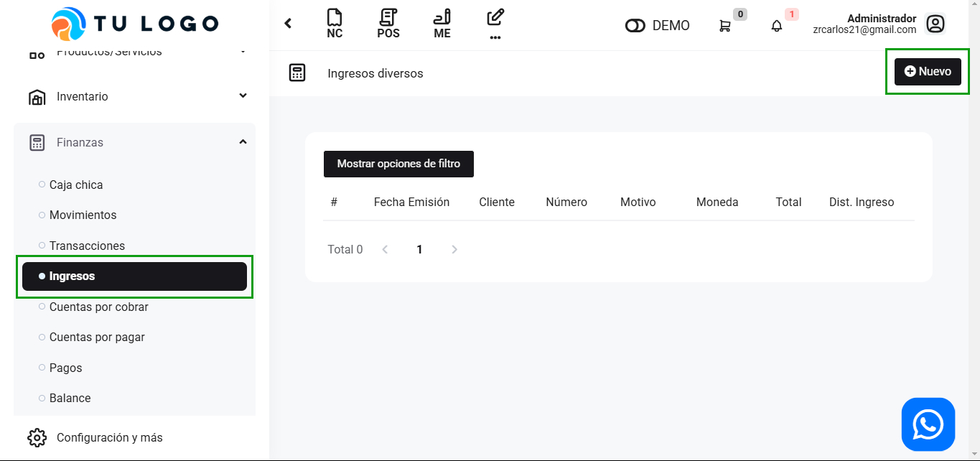
Task: Open the notifications bell icon
Action: coord(777,26)
